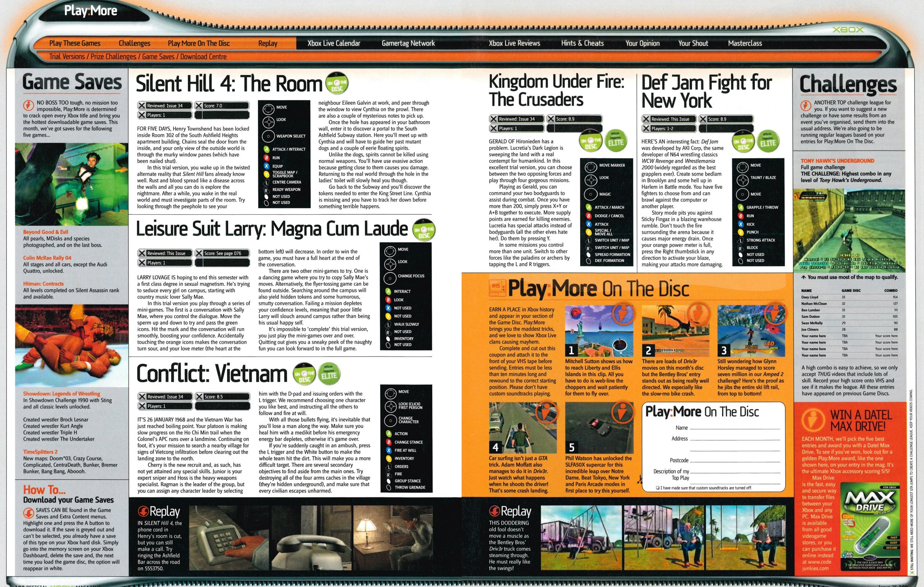The width and height of the screenshot is (924, 587).
Task: Click the VHS tape icon beside Play:More heading
Action: point(497,288)
